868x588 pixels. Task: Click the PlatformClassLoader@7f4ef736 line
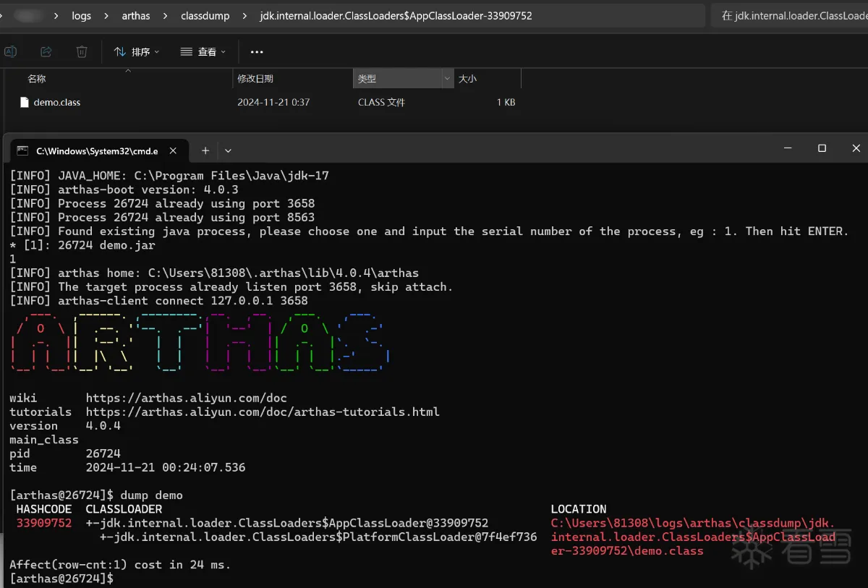[x=318, y=537]
